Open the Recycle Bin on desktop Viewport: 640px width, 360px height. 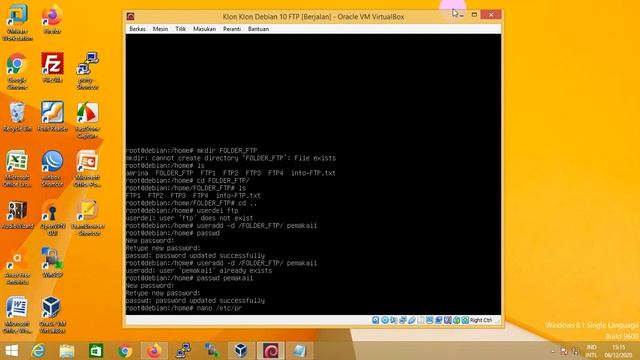click(x=18, y=117)
